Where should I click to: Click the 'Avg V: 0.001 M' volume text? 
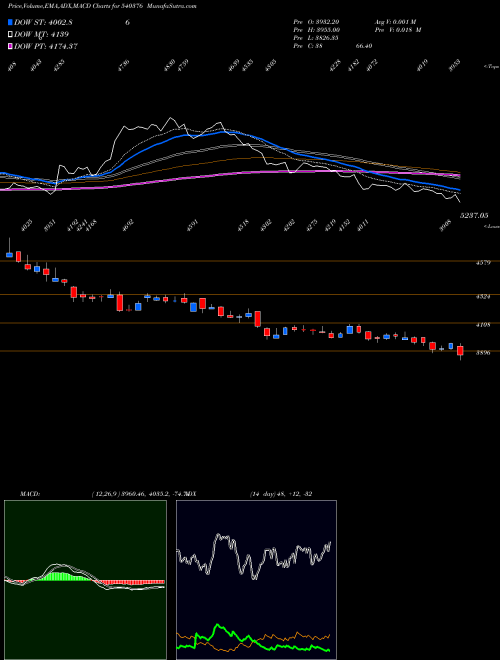coord(395,22)
